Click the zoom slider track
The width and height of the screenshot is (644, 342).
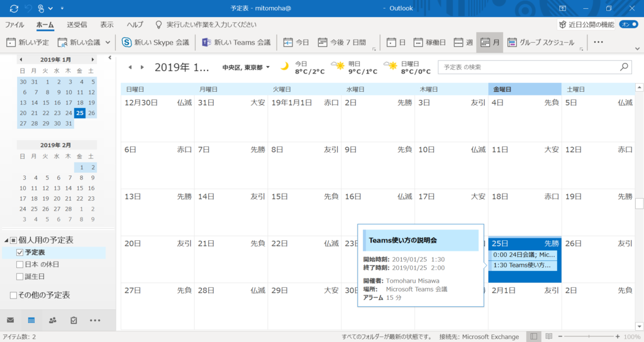(x=589, y=337)
